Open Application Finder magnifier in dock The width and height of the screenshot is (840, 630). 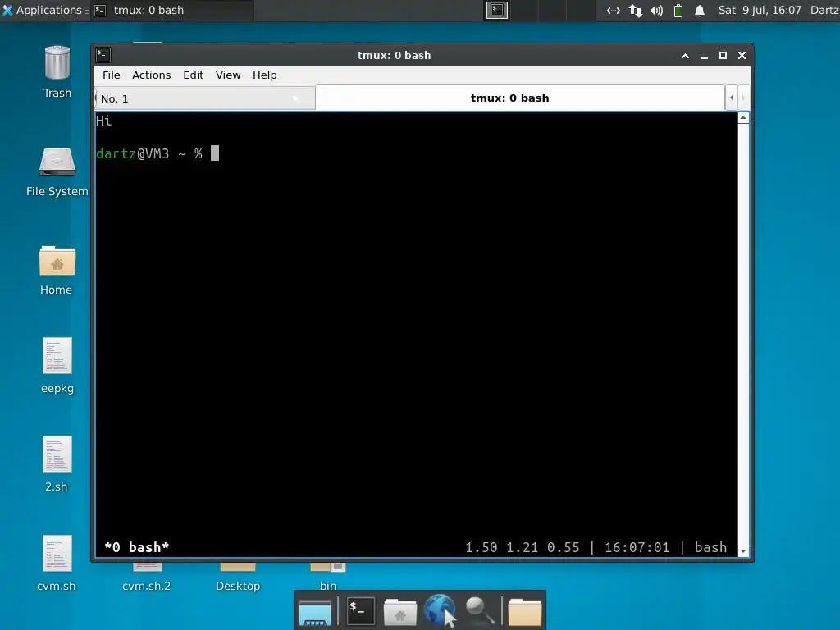point(479,610)
